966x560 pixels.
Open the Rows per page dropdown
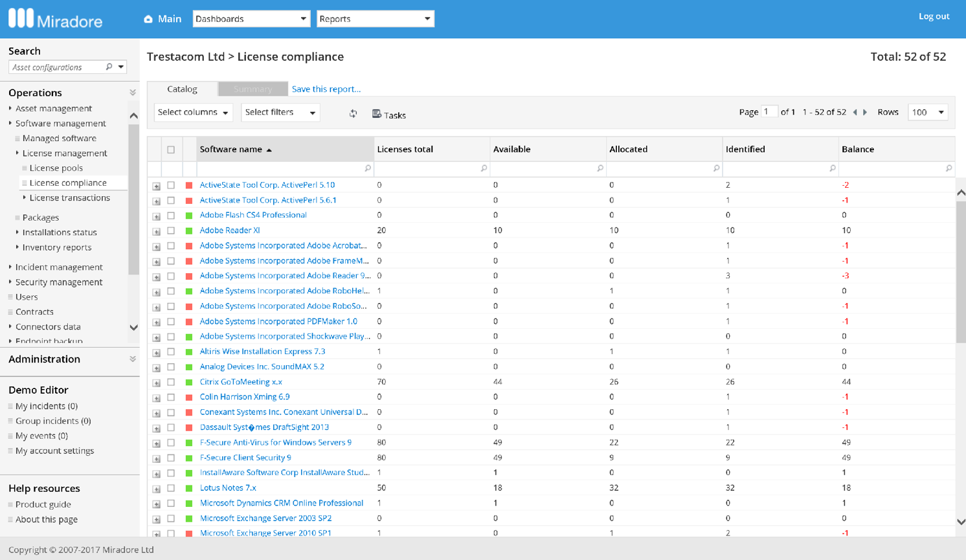(928, 112)
